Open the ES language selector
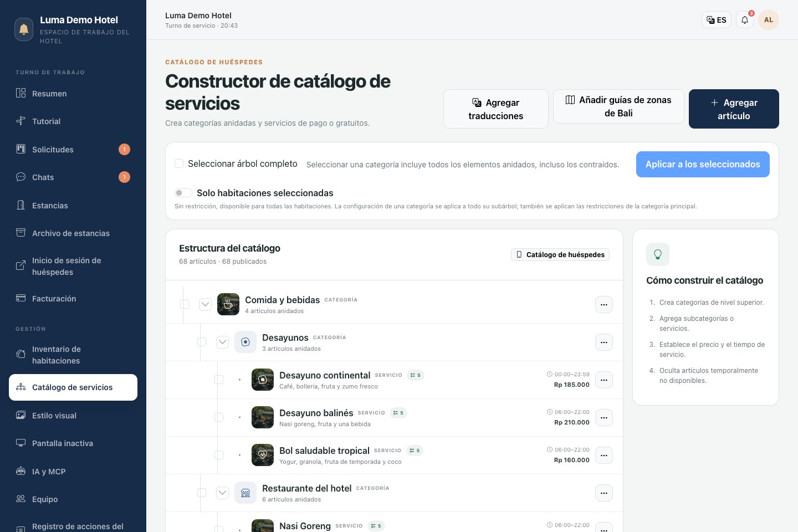Image resolution: width=798 pixels, height=532 pixels. click(717, 20)
